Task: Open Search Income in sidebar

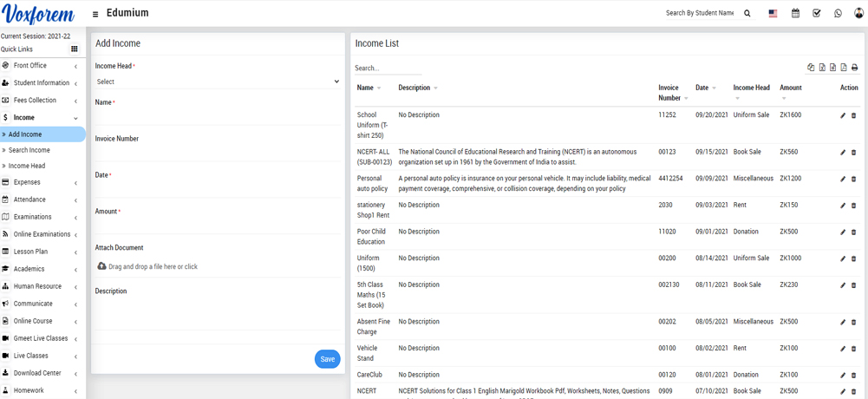Action: point(29,150)
